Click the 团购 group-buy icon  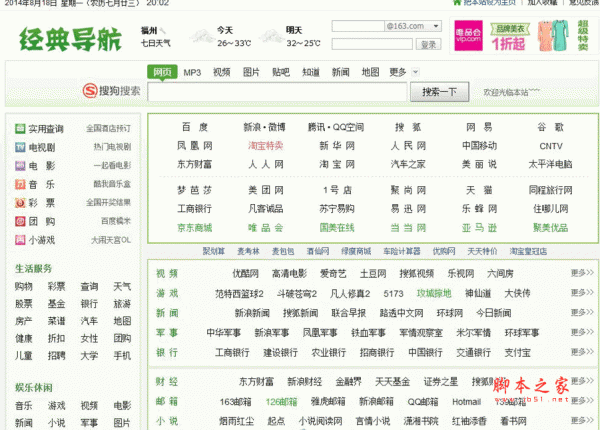tap(20, 221)
